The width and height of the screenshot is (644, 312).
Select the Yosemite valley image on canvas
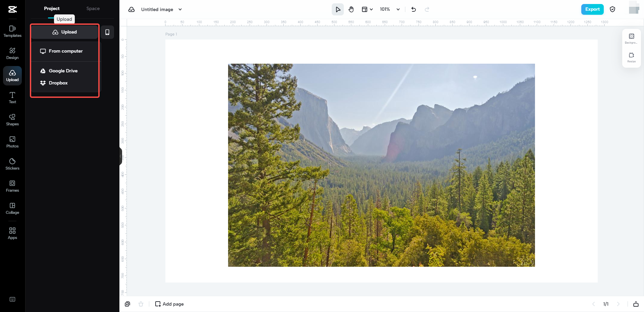point(381,165)
